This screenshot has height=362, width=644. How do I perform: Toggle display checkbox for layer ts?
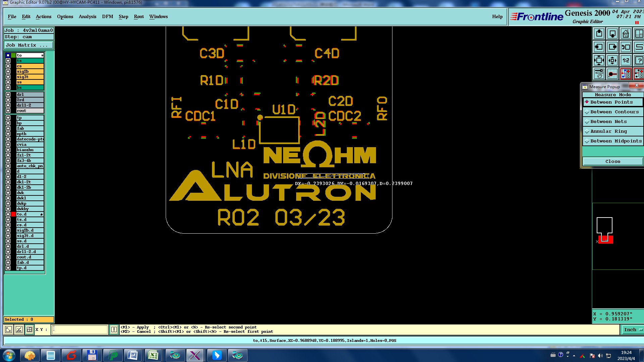pos(8,61)
